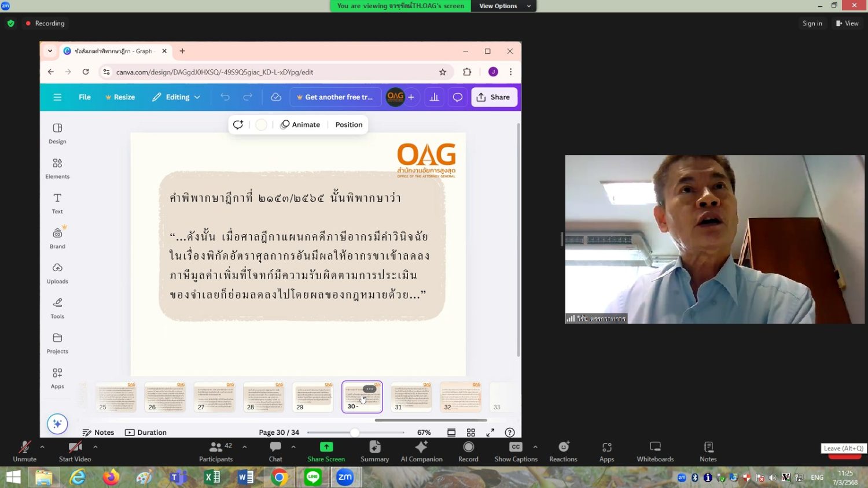The width and height of the screenshot is (868, 488).
Task: Click the green Share Screen button
Action: 326,451
